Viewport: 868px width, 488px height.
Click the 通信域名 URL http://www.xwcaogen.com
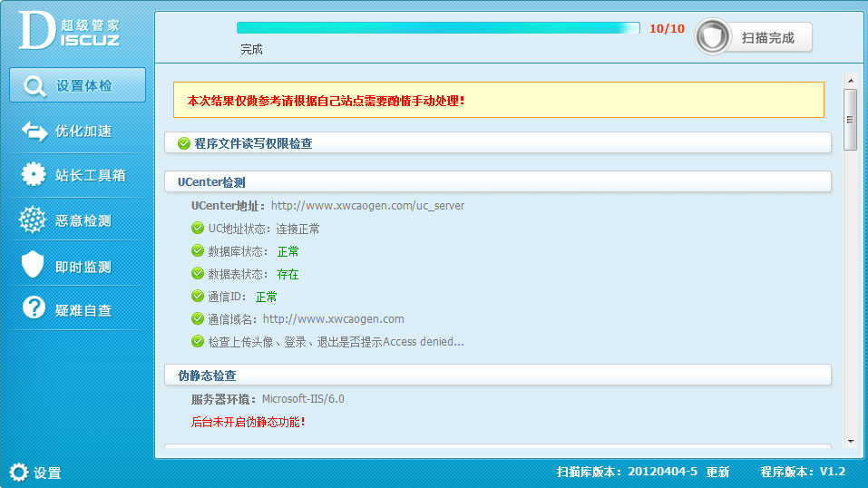pos(333,319)
